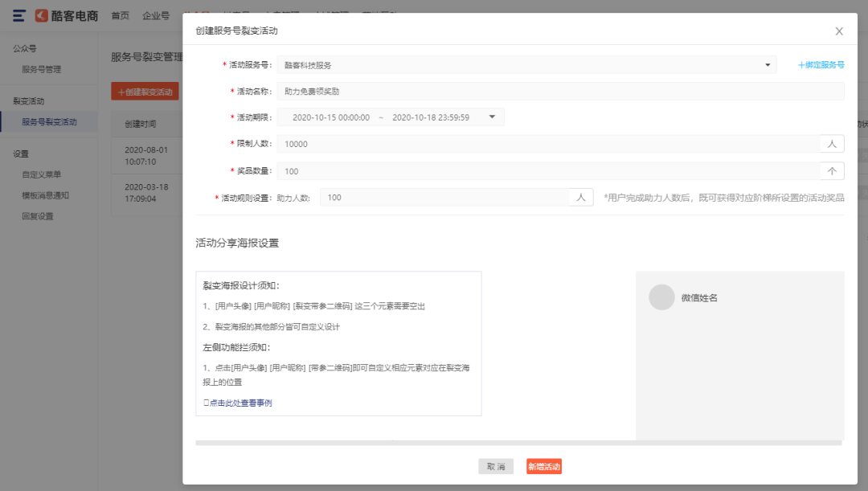Open the 活动服务号 dropdown arrow
The image size is (868, 491).
[768, 65]
